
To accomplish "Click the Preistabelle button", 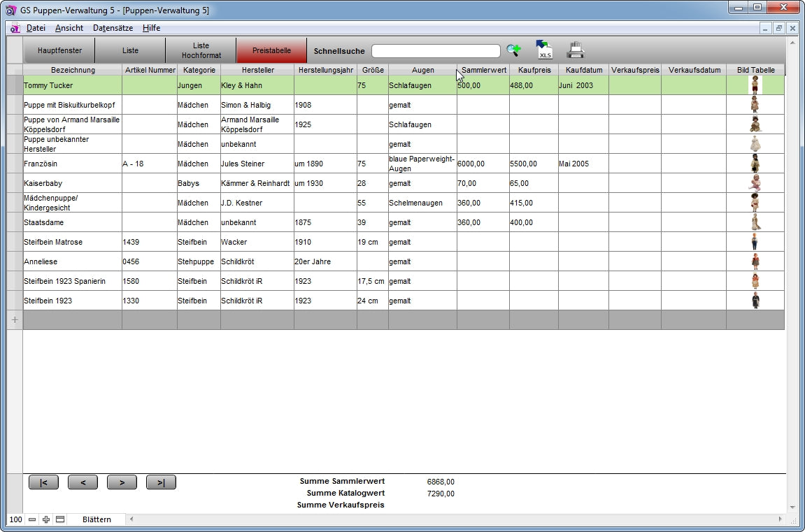I will 271,51.
